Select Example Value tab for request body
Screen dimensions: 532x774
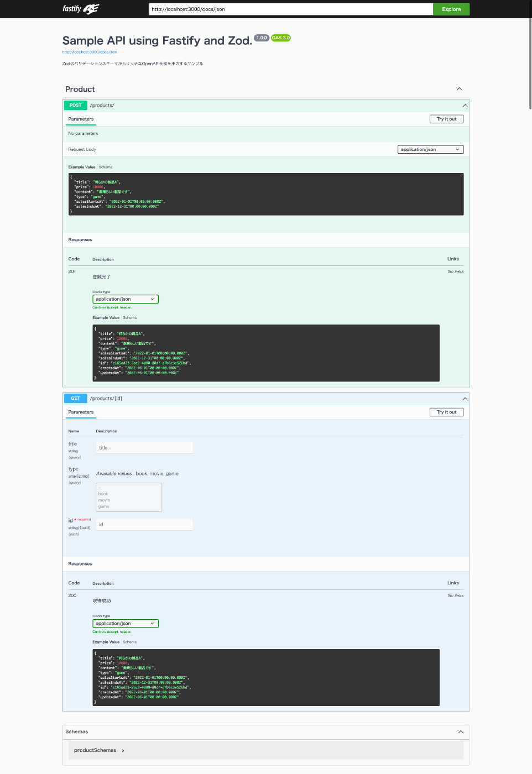(x=82, y=167)
